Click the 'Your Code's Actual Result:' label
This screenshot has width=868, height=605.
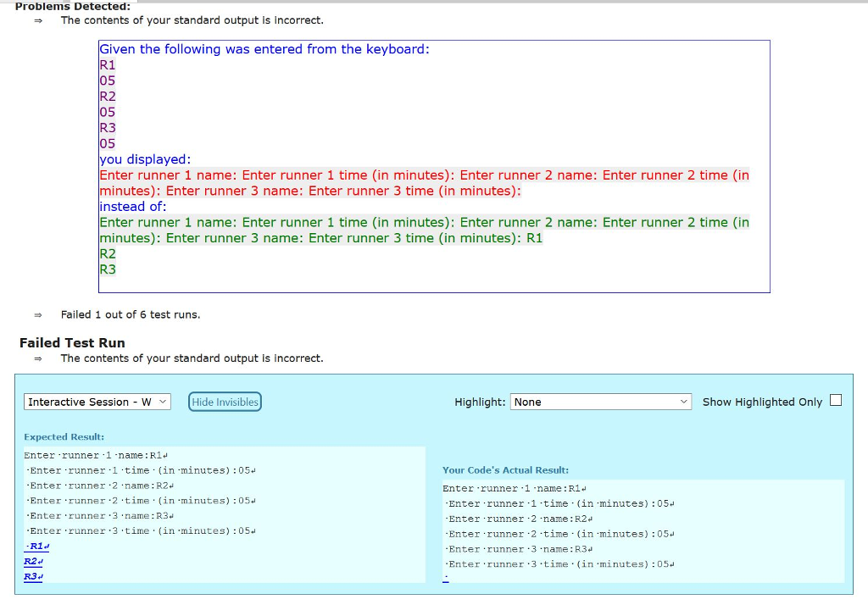tap(505, 470)
